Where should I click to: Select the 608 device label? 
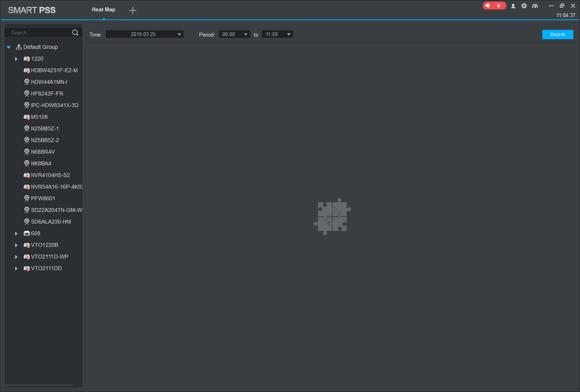pos(36,233)
